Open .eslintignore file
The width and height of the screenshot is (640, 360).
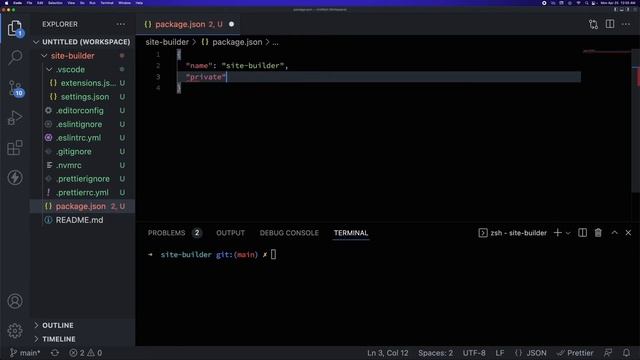click(x=82, y=124)
